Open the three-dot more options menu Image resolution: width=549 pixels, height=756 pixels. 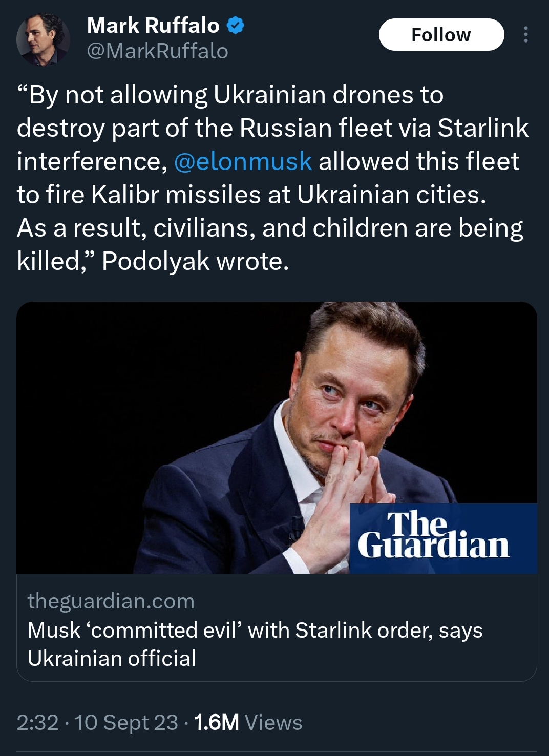click(525, 35)
